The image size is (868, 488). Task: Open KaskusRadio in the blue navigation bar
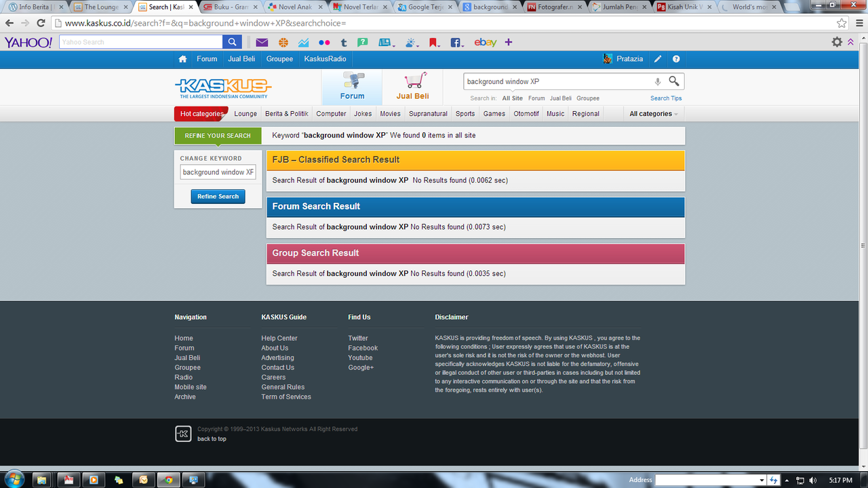point(325,59)
